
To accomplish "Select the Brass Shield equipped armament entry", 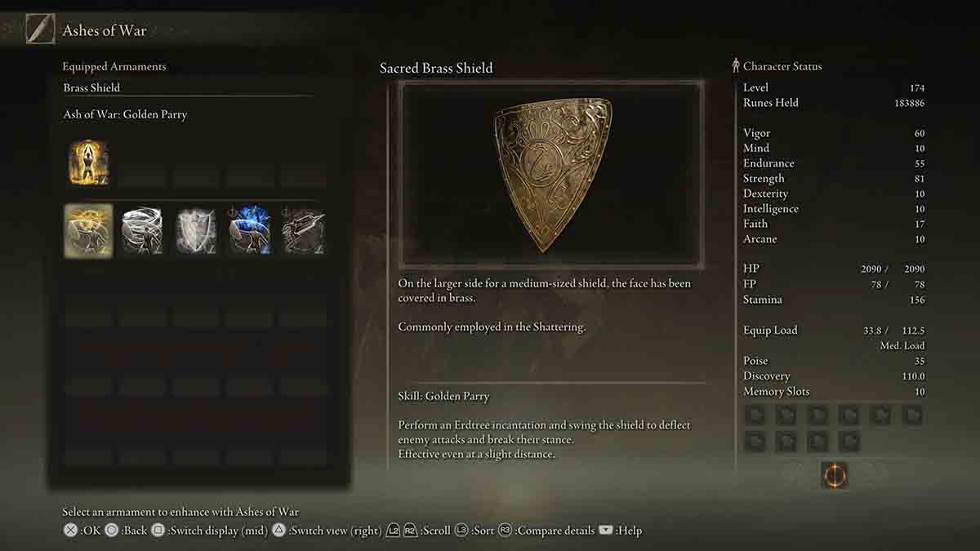I will tap(188, 87).
